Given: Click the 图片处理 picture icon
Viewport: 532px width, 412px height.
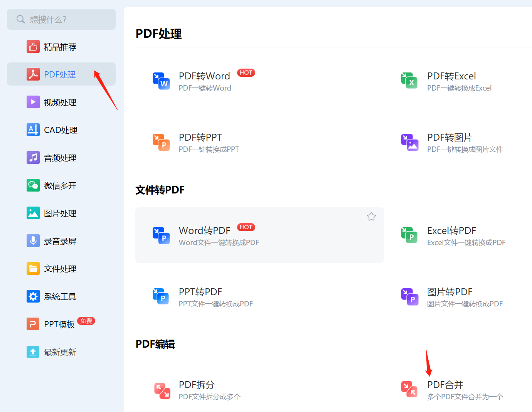Looking at the screenshot, I should tap(33, 213).
